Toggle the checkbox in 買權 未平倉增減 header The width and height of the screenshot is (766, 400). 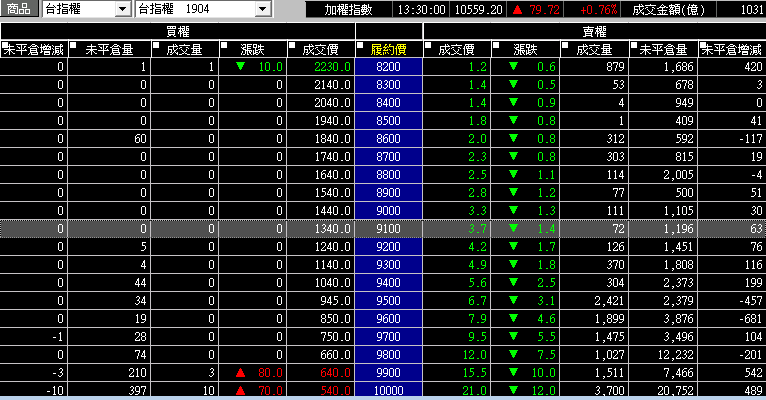coord(5,45)
